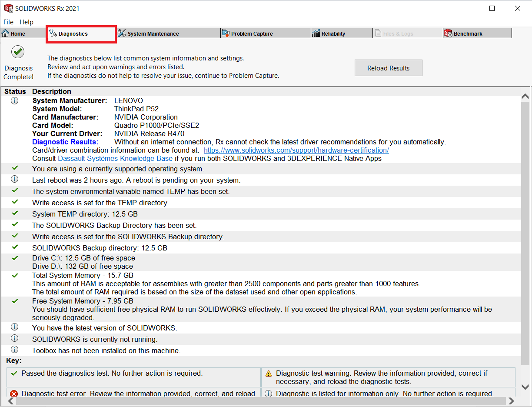Click checkmark next to supported operating system
The image size is (532, 407).
15,168
